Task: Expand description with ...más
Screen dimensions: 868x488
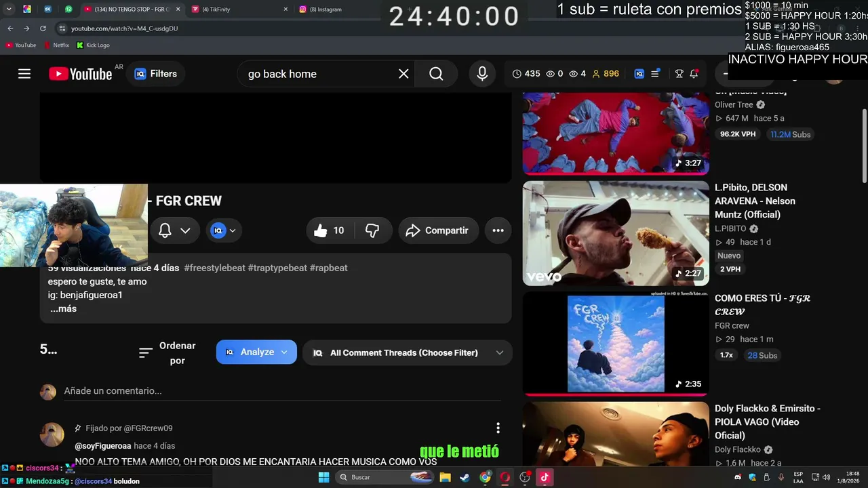Action: coord(64,308)
